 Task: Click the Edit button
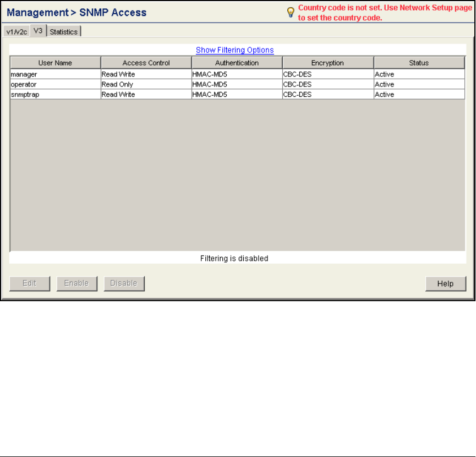[x=30, y=284]
